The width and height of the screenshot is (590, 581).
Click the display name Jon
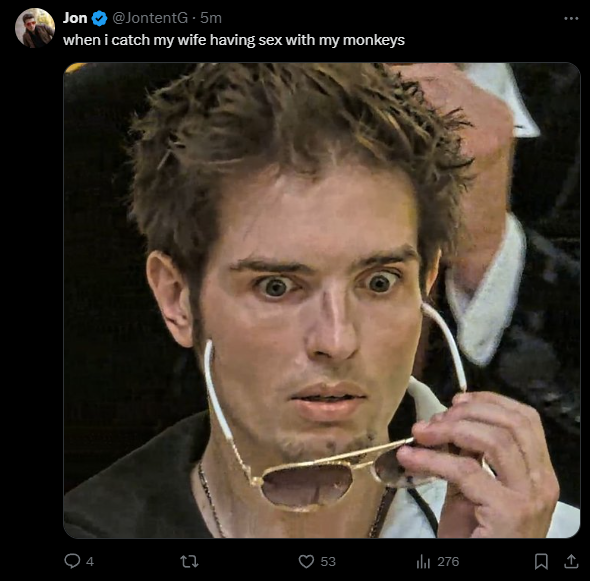[x=75, y=18]
